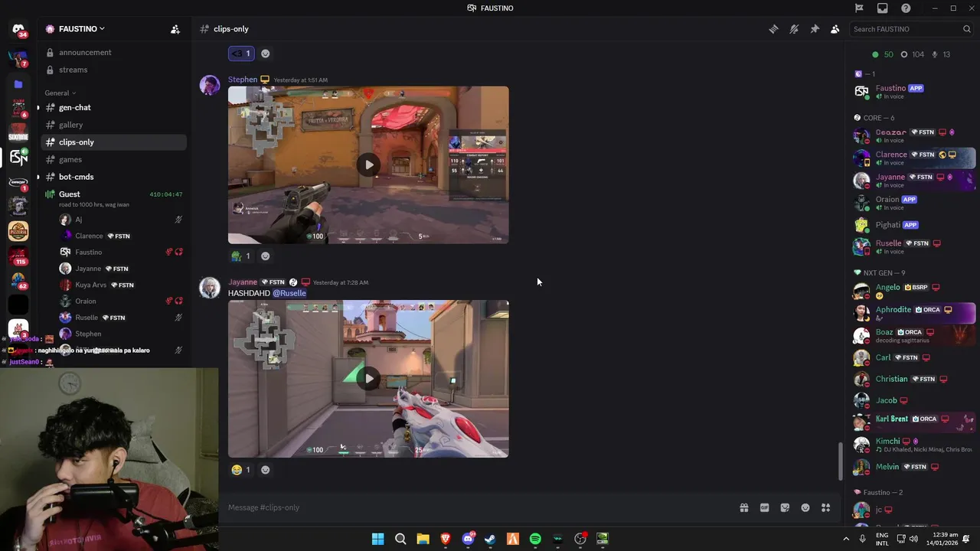Select Aphrodite in member list
This screenshot has height=551, width=980.
click(913, 313)
